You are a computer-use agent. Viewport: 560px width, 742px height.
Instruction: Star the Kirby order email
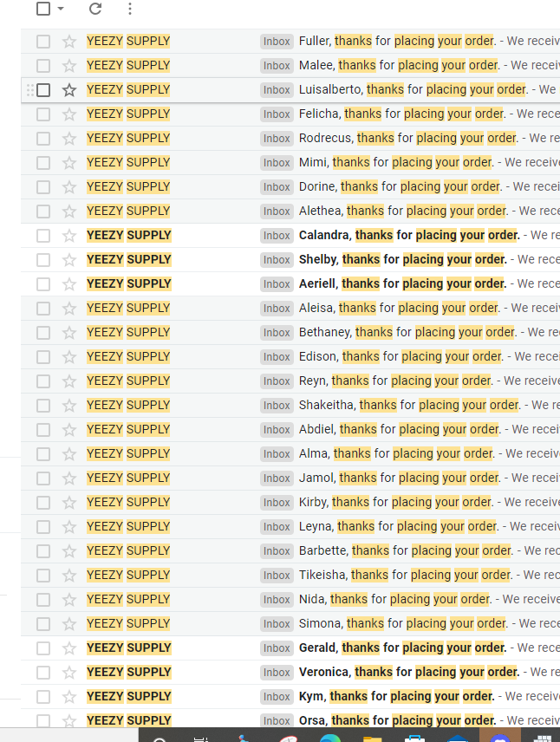(69, 503)
